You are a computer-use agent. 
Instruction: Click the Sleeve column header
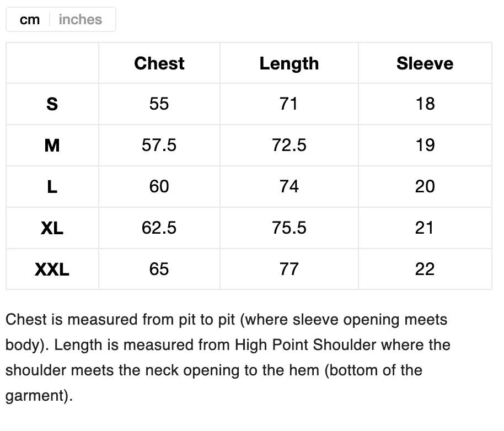click(x=425, y=63)
